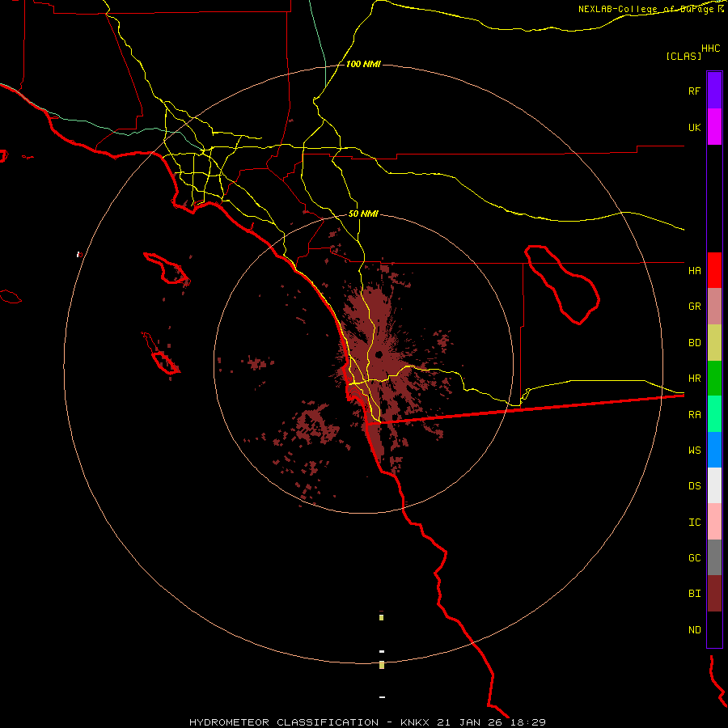Click the "50 NMI" range ring label

[363, 214]
